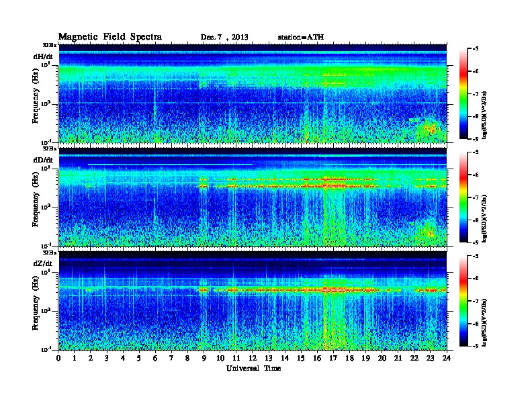The width and height of the screenshot is (532, 411).
Task: Click the dH/dt spectrogram plot
Action: click(x=253, y=93)
